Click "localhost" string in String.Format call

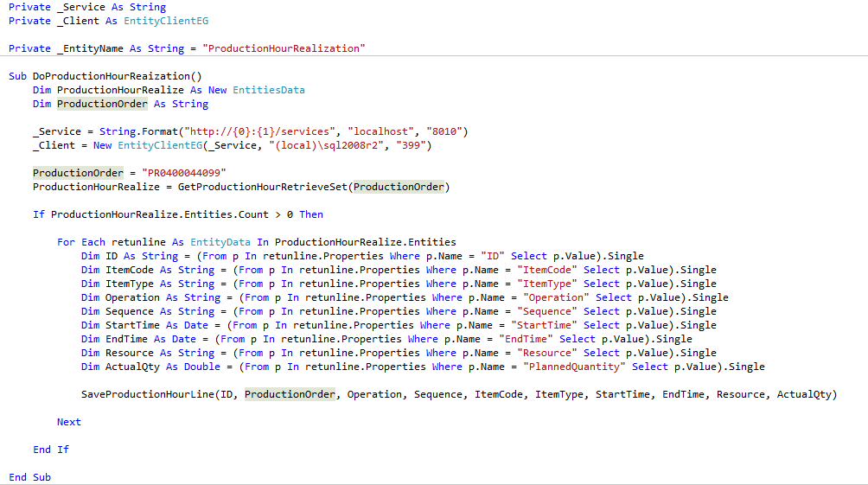click(381, 131)
